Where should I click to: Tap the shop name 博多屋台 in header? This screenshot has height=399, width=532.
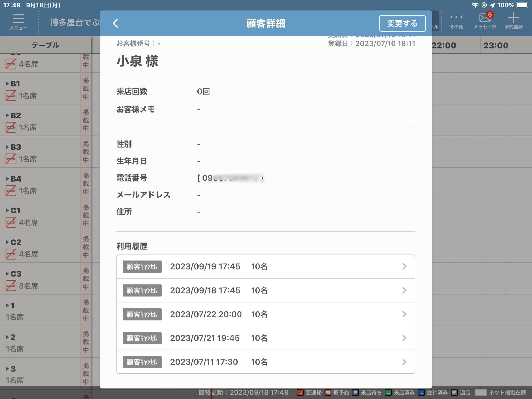tap(75, 22)
